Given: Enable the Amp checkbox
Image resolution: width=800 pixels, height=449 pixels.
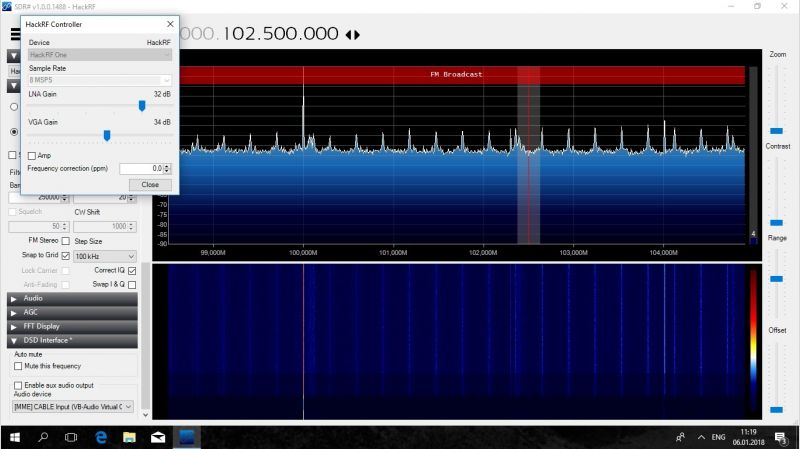Looking at the screenshot, I should (32, 156).
